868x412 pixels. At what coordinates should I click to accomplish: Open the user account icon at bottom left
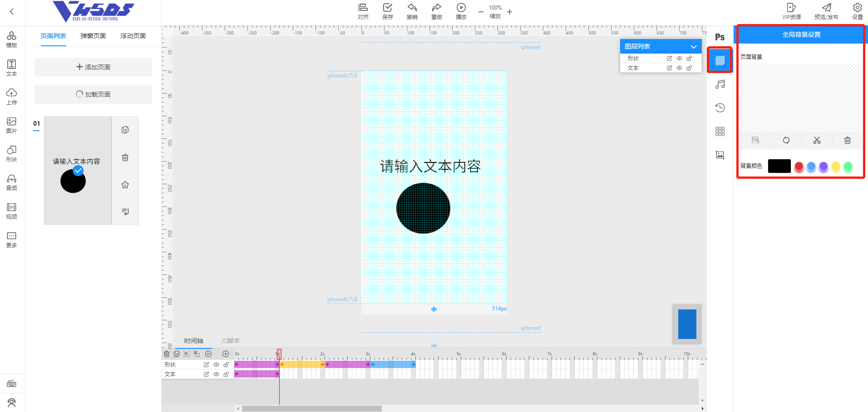[x=12, y=402]
